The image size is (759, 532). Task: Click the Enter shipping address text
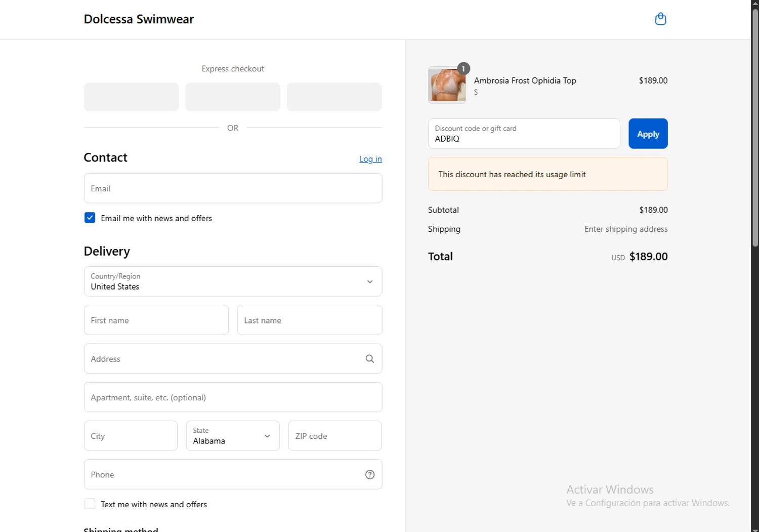point(626,229)
